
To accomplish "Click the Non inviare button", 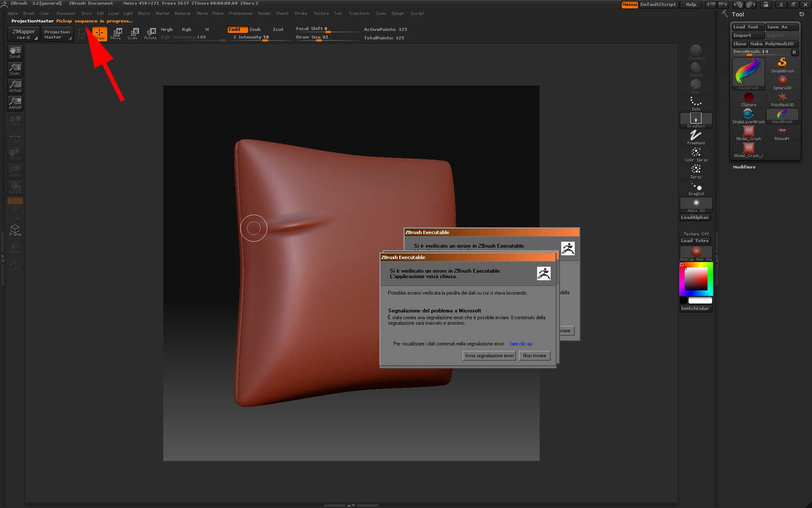I will [x=535, y=356].
